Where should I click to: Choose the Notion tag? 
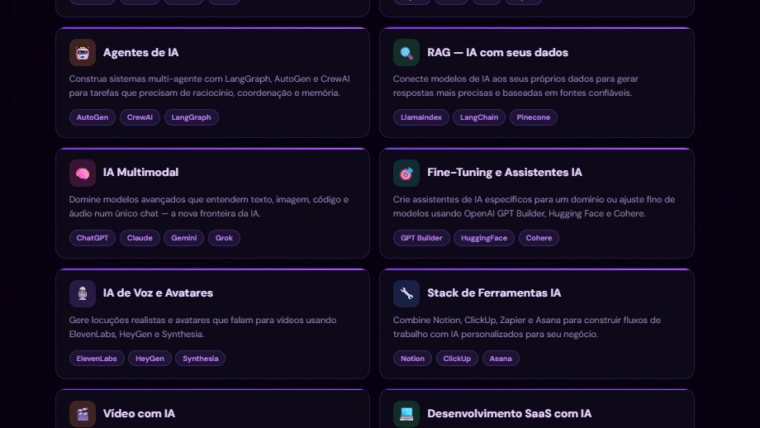pos(412,358)
